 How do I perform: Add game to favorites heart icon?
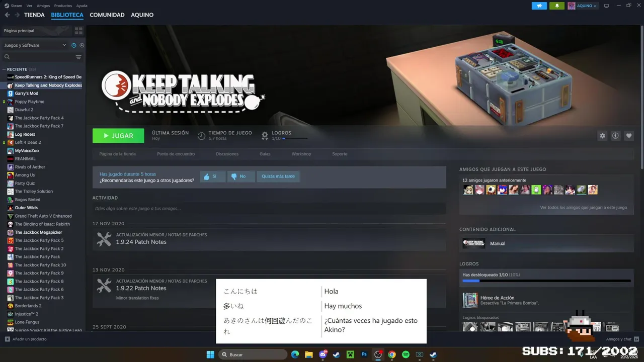pyautogui.click(x=628, y=136)
